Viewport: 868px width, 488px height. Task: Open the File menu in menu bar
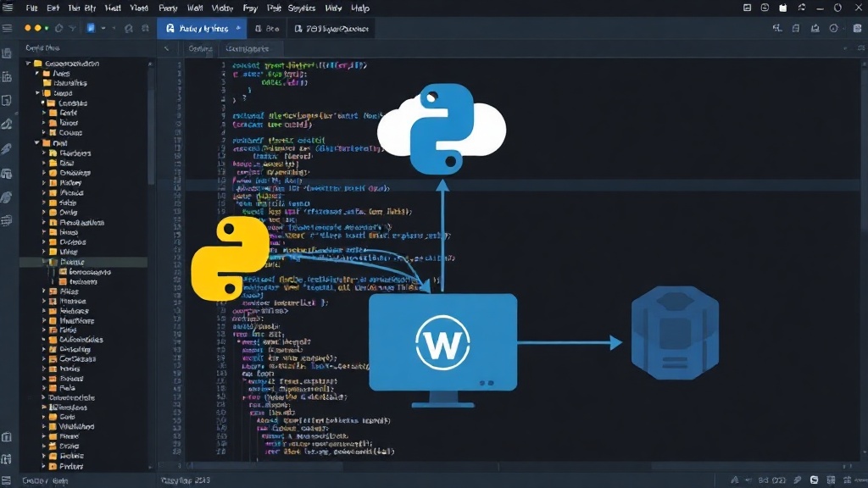pos(31,8)
